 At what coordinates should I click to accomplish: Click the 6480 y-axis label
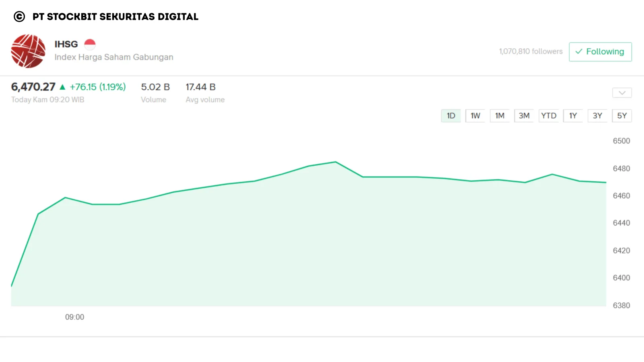[621, 169]
